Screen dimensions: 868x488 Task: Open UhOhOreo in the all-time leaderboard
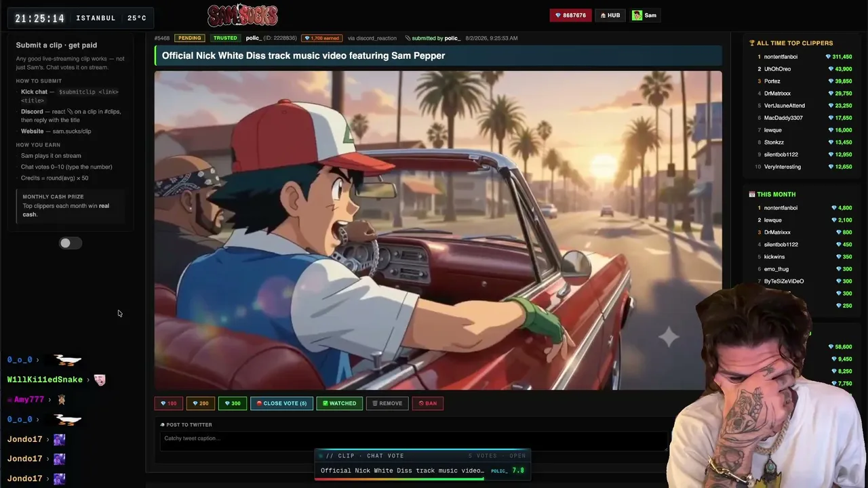point(777,69)
